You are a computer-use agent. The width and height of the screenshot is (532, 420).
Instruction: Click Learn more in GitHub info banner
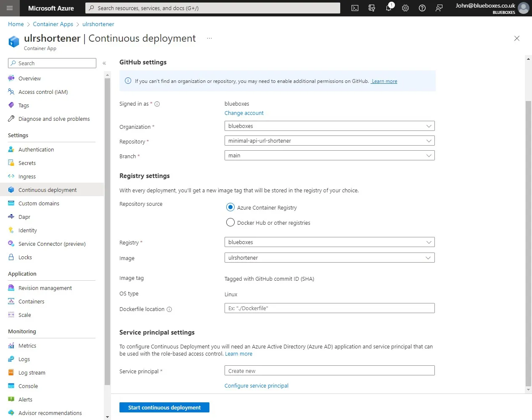(384, 81)
